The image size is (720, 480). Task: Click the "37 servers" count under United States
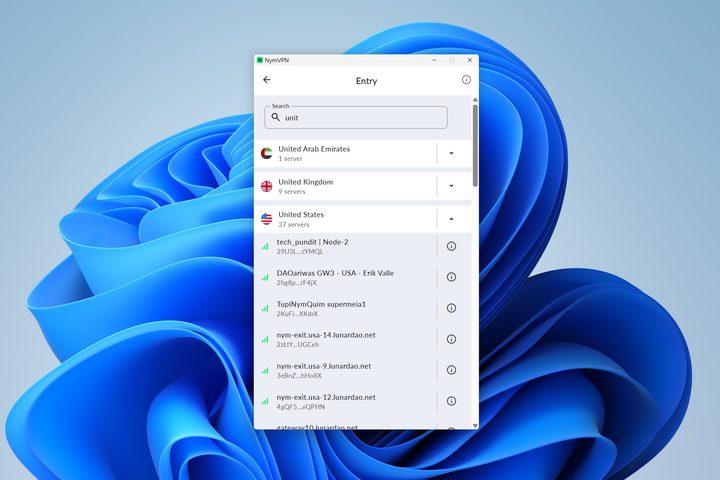[x=294, y=225]
